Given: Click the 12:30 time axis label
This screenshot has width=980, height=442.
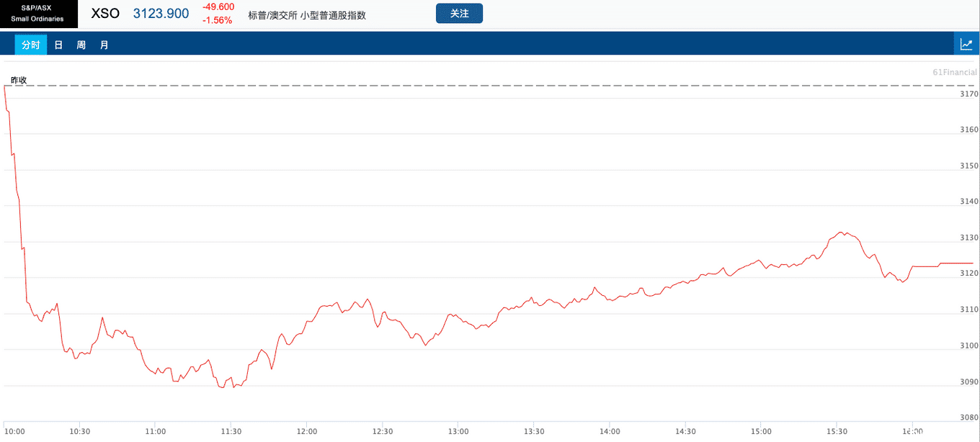Looking at the screenshot, I should [x=382, y=431].
